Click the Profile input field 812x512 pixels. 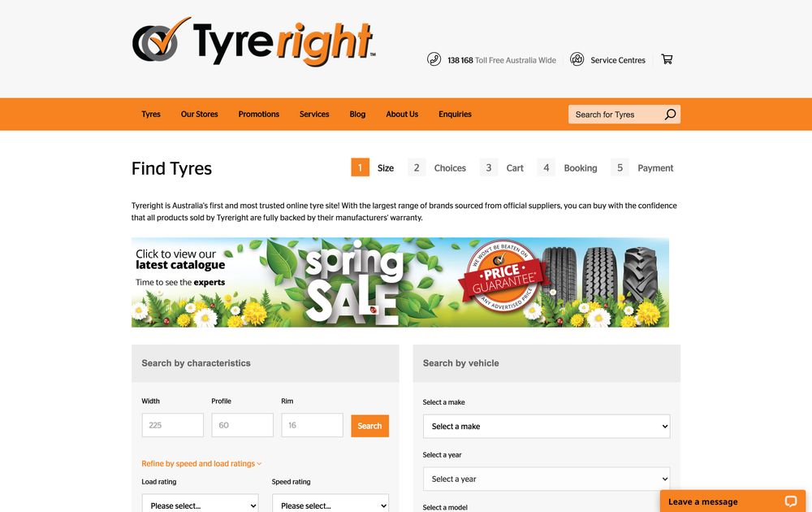tap(242, 425)
